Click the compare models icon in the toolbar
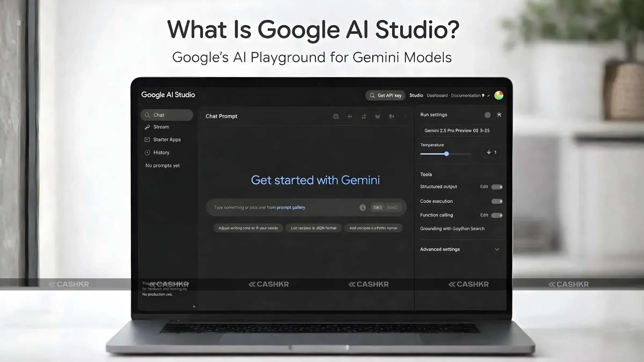Screen dimensions: 644x362 coord(364,116)
